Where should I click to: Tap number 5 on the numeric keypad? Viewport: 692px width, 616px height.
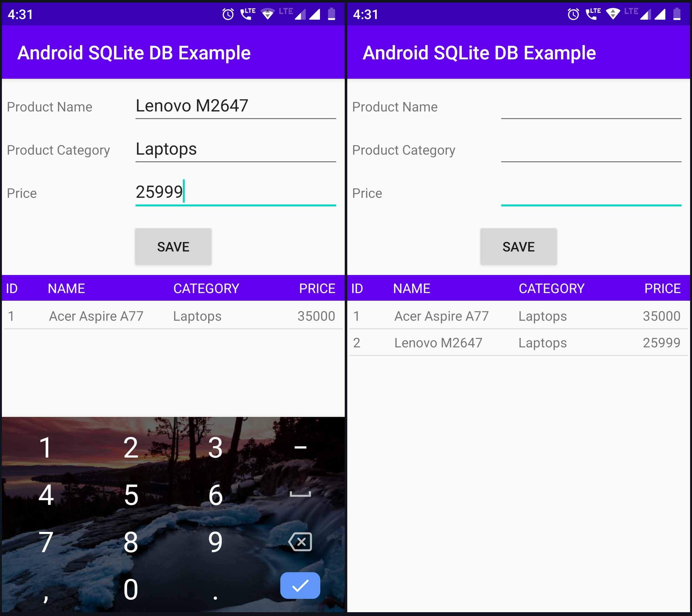(130, 495)
